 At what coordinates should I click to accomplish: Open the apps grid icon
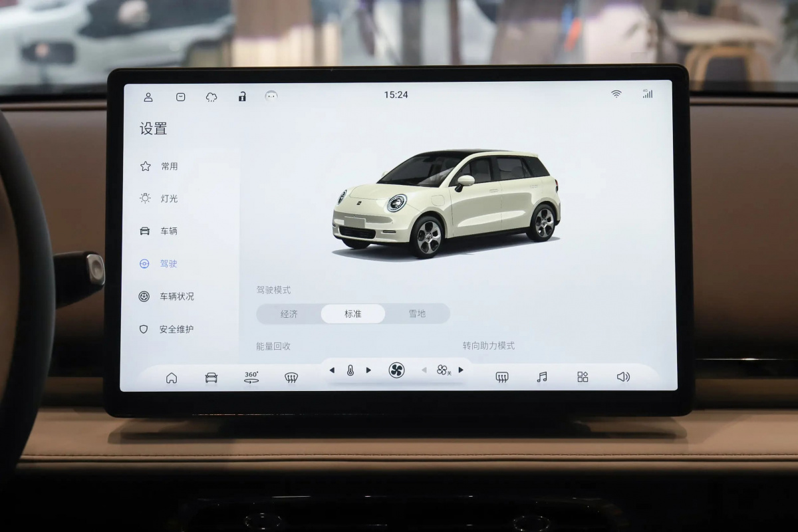click(583, 377)
